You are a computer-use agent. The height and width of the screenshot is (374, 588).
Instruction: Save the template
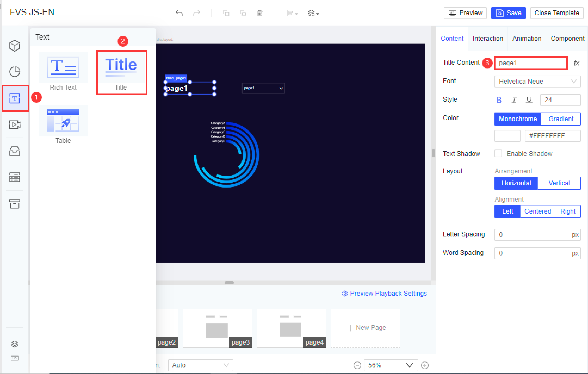tap(508, 13)
